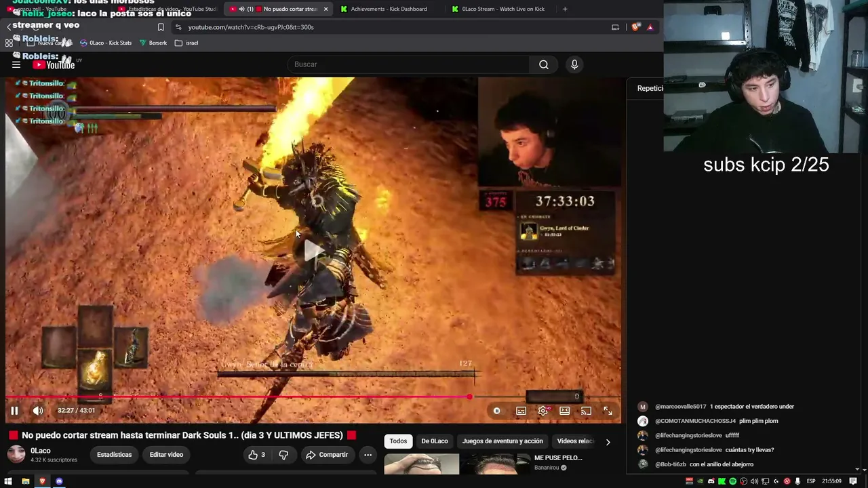Open Brave Shields lion icon
This screenshot has width=868, height=488.
click(635, 27)
